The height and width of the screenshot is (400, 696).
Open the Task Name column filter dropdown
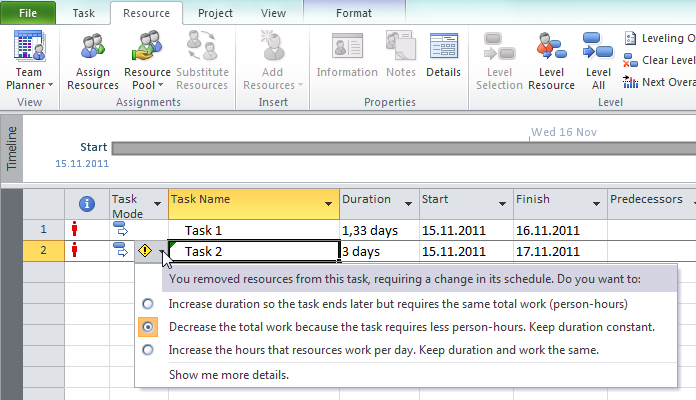tap(329, 205)
